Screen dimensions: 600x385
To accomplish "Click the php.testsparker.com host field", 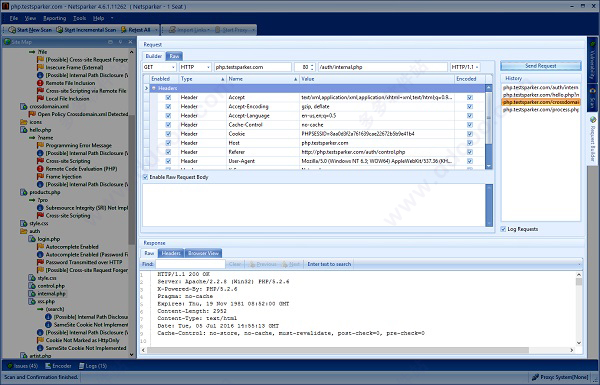I will pyautogui.click(x=253, y=67).
